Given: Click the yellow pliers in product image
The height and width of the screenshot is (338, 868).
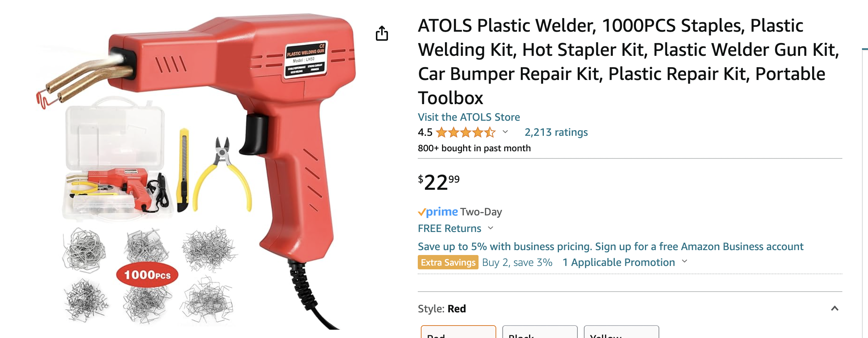Looking at the screenshot, I should tap(222, 175).
